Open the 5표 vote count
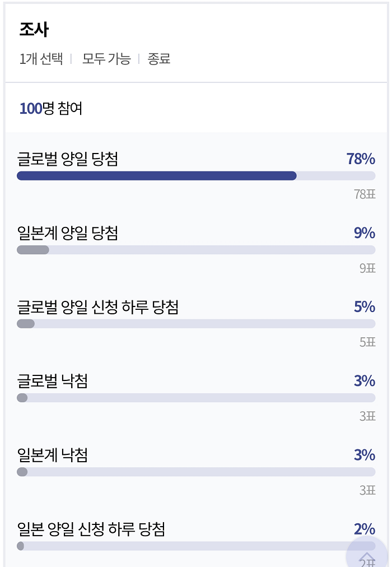The image size is (392, 567). pos(367,342)
